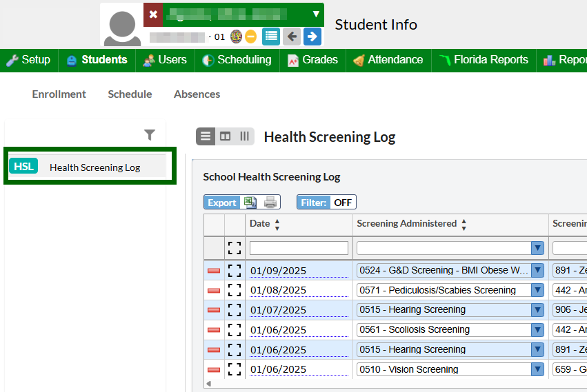Expand the Vision Screening row details
The width and height of the screenshot is (587, 392).
[x=235, y=369]
